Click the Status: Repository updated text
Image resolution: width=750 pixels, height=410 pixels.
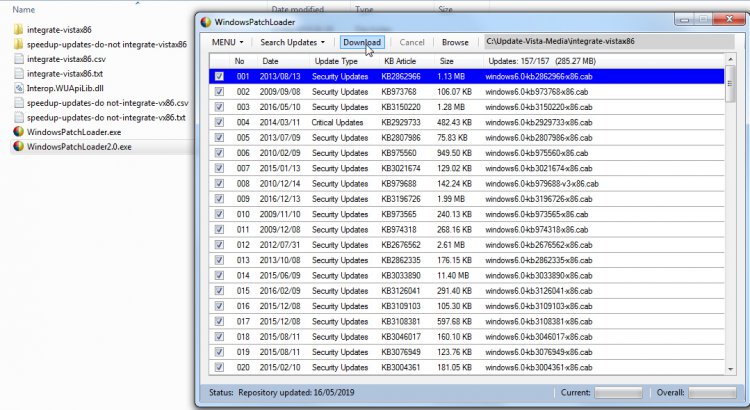(282, 393)
